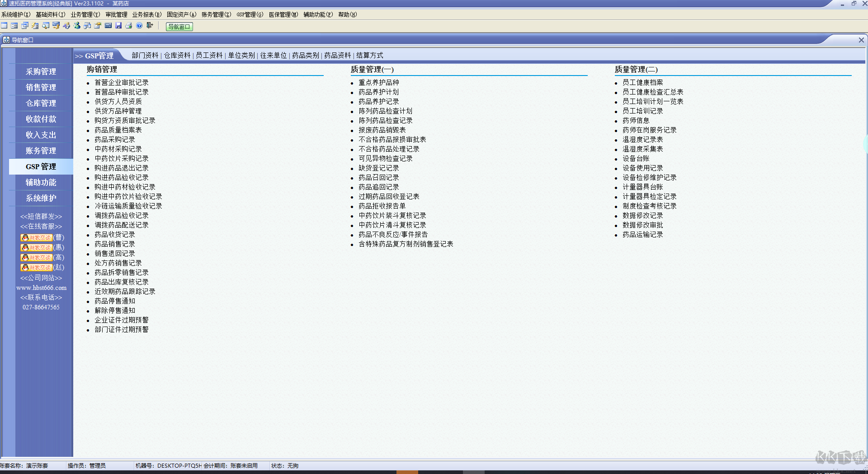
Task: Click the coins money toolbar icon
Action: pyautogui.click(x=56, y=25)
